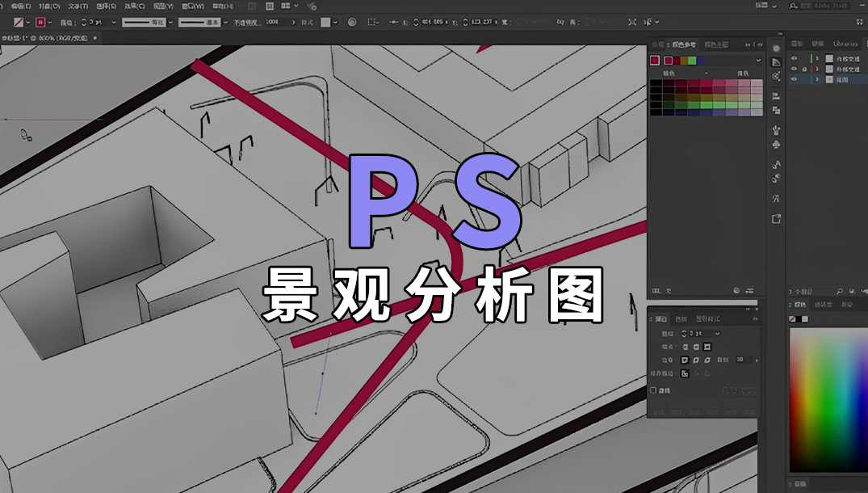Select the projecting cap icon in Stroke panel
The height and width of the screenshot is (493, 868).
[x=707, y=346]
